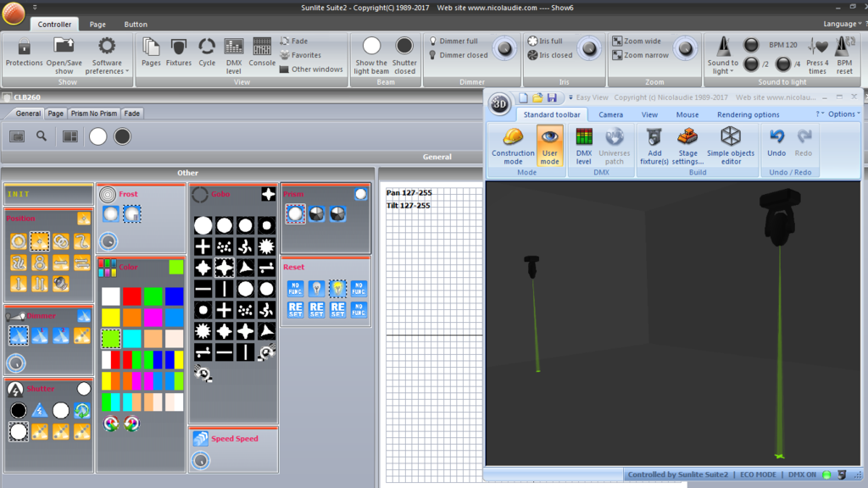
Task: Open Simple objects editor
Action: pos(730,146)
